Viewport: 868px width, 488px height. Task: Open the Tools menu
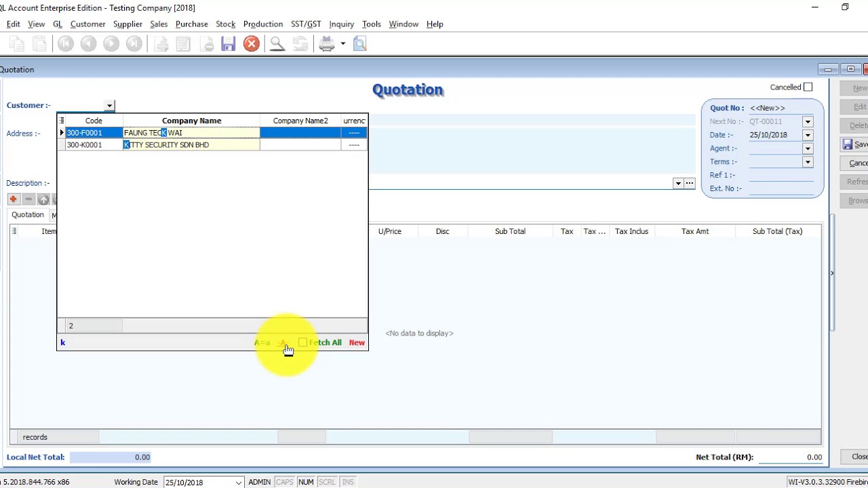coord(371,24)
